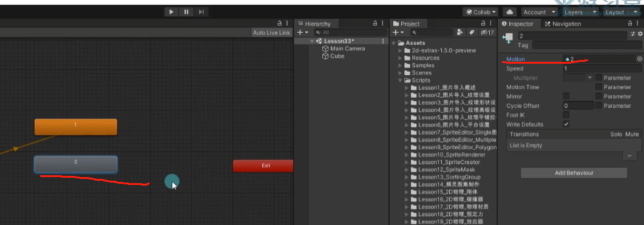Pause the game with the Pause button
The height and width of the screenshot is (225, 644).
[x=186, y=12]
